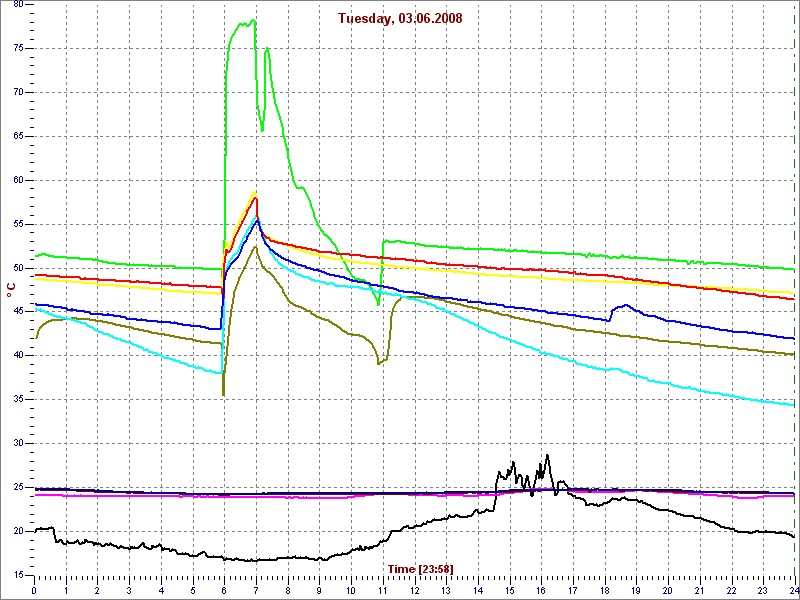Click the 50 label on temperature axis

pos(18,268)
